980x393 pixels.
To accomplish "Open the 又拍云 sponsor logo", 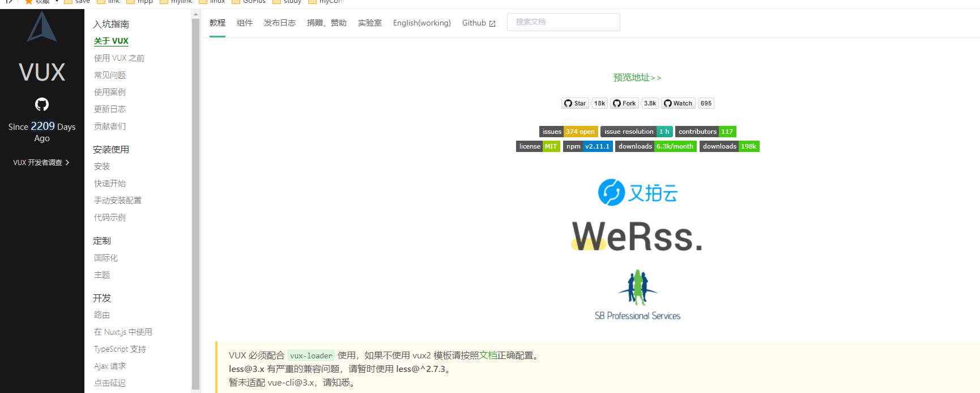I will point(638,192).
